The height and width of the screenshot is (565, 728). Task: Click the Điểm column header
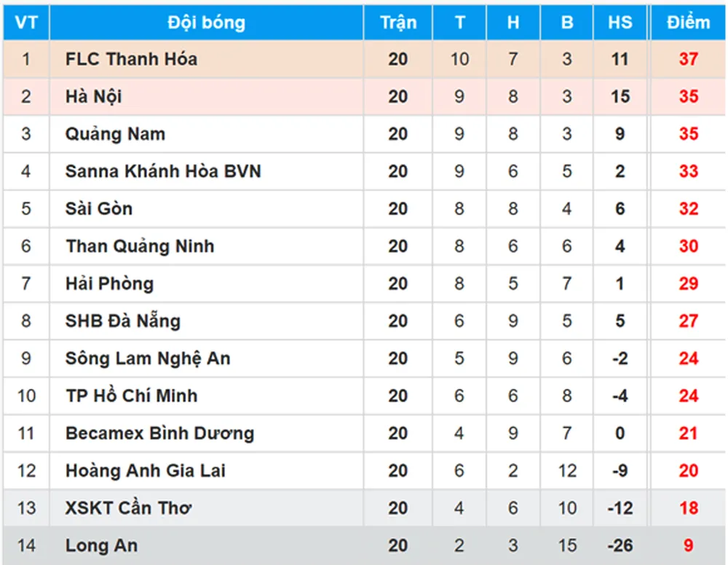pyautogui.click(x=688, y=23)
